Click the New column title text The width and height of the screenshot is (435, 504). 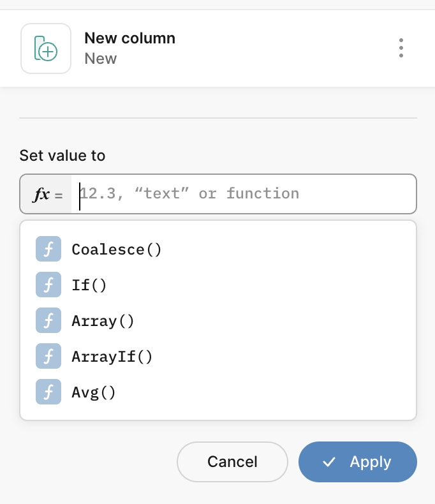[129, 38]
